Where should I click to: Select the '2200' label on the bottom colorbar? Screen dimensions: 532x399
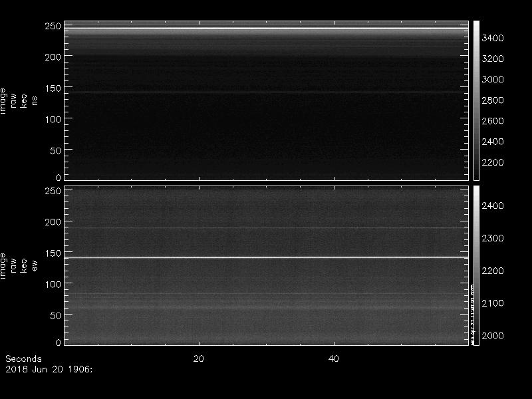click(x=493, y=271)
